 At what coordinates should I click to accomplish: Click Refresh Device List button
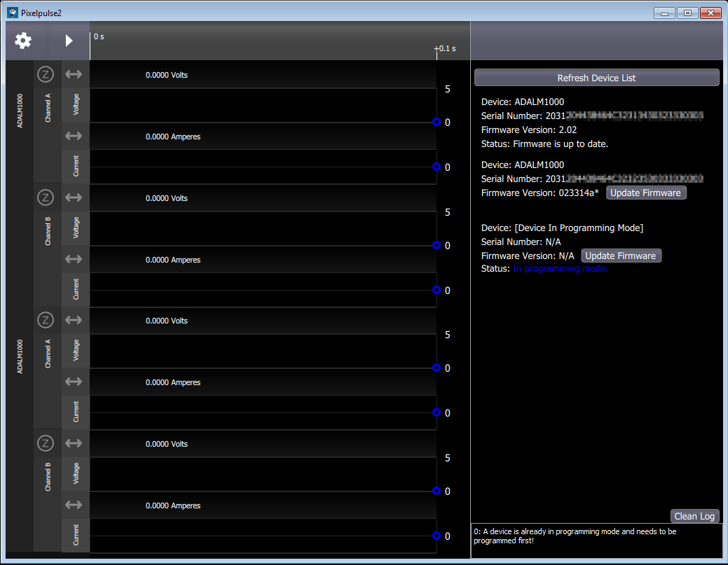pyautogui.click(x=596, y=78)
